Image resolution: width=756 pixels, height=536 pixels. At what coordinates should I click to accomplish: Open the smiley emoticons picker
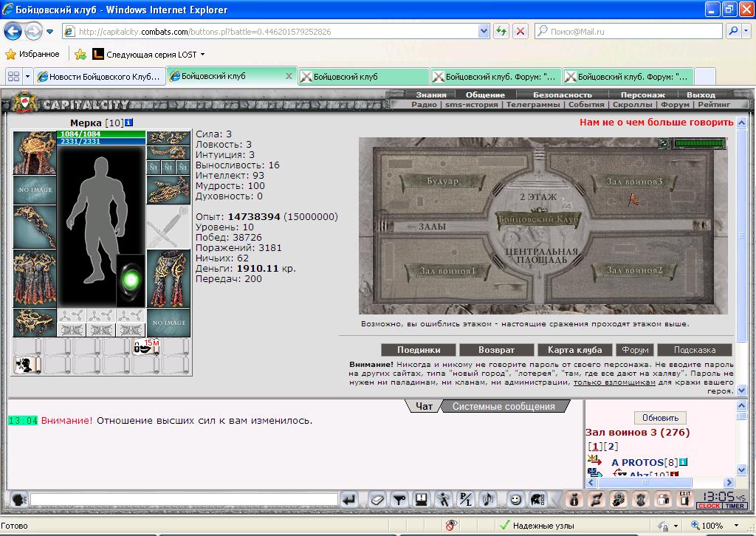(x=515, y=500)
